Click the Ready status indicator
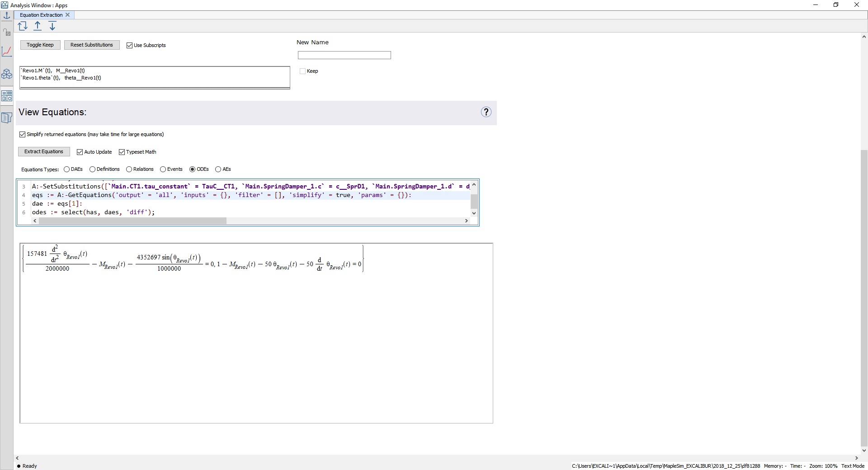 27,466
